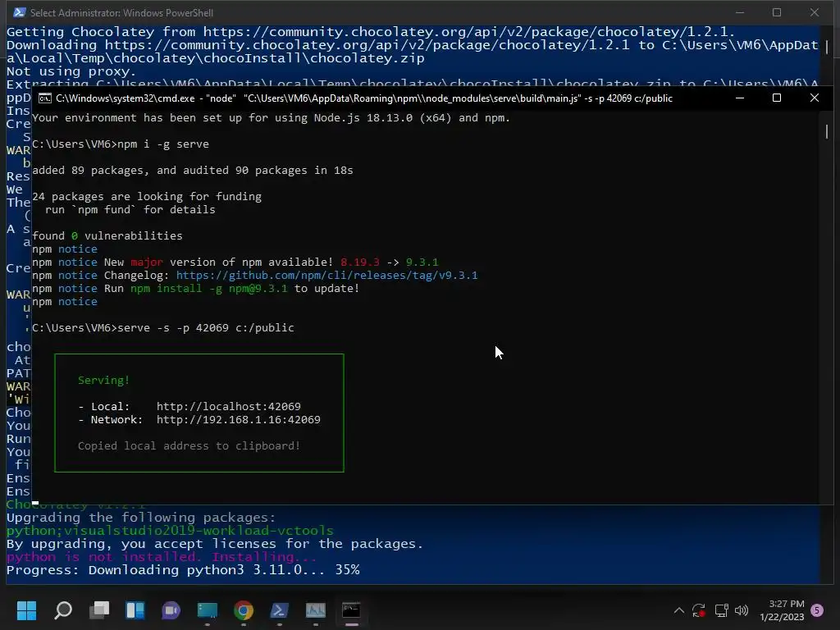This screenshot has width=840, height=630.
Task: Click '24 packages are looking for funding'
Action: tap(147, 197)
